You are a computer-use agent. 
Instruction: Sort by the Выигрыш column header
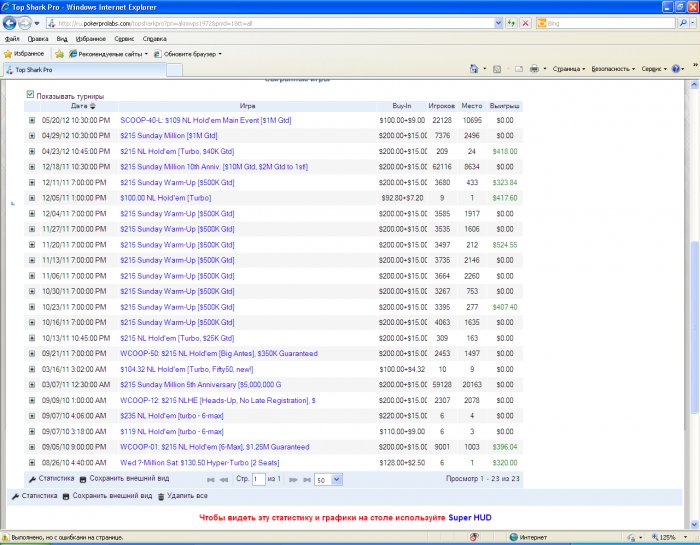pyautogui.click(x=504, y=106)
